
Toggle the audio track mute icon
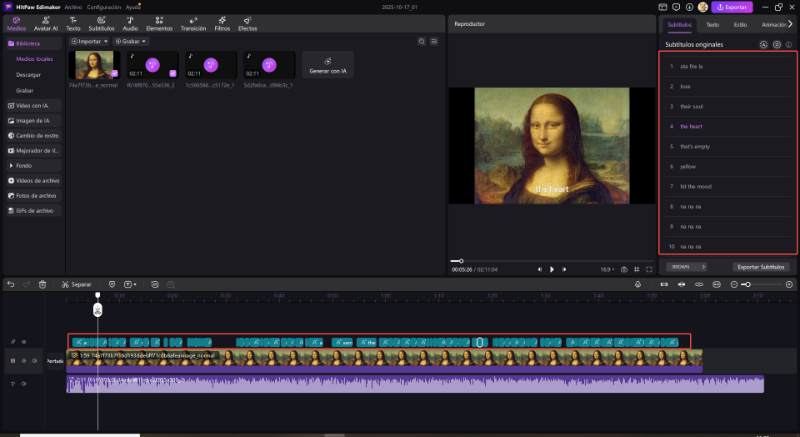(23, 384)
